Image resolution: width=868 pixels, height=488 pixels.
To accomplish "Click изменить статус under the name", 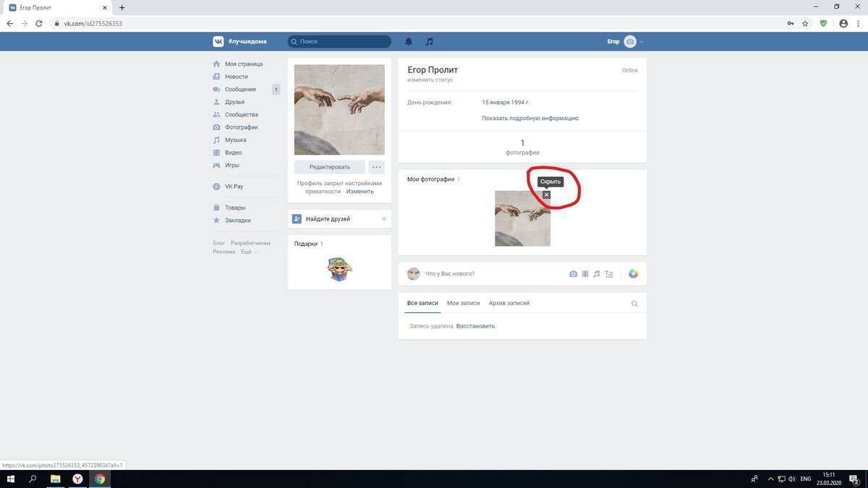I will tap(431, 80).
